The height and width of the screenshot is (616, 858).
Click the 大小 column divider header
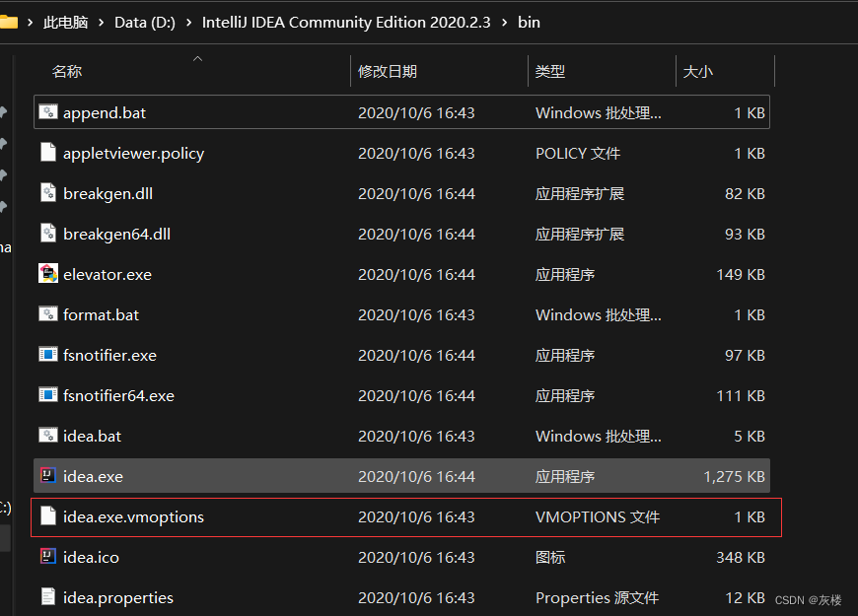point(701,71)
